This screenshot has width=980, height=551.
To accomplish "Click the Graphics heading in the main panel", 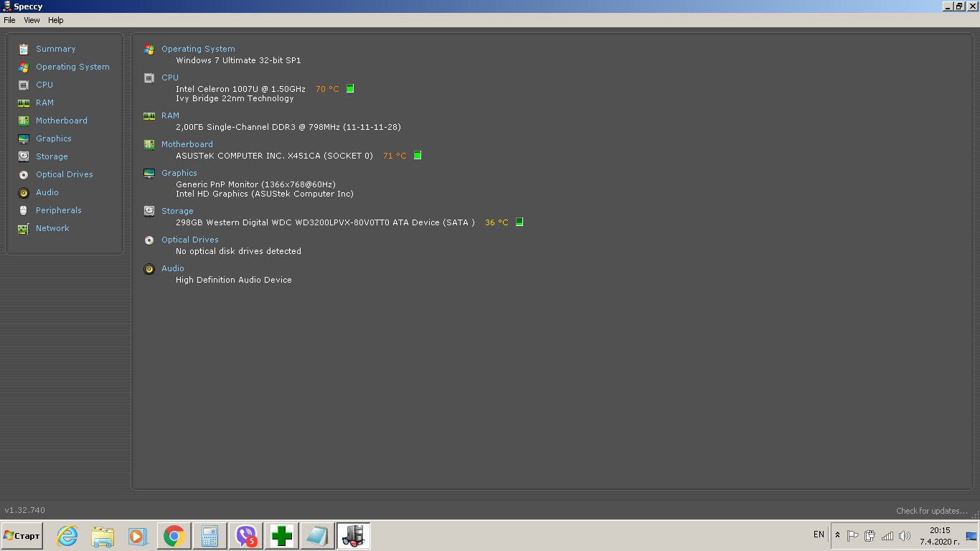I will [x=179, y=173].
